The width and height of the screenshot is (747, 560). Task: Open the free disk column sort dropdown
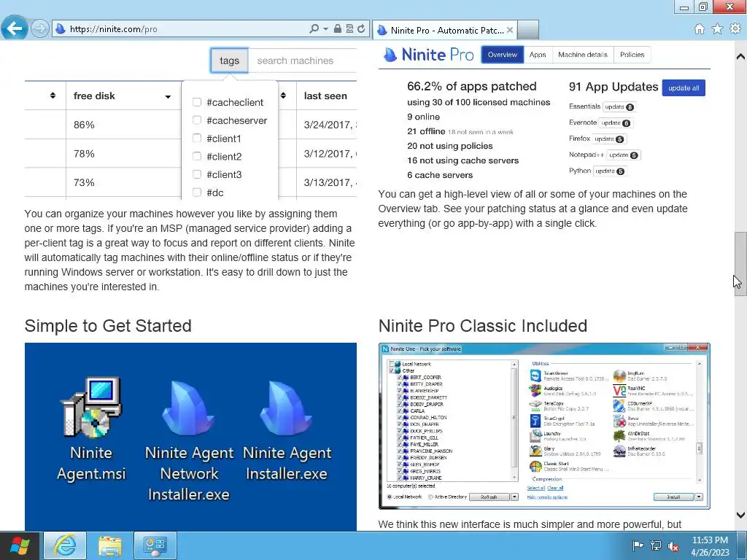pyautogui.click(x=168, y=97)
